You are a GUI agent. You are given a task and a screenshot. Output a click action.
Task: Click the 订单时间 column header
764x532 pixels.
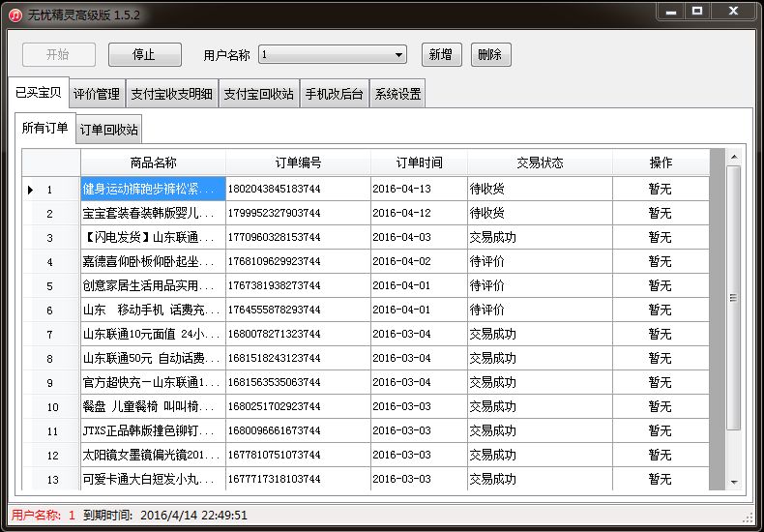419,163
